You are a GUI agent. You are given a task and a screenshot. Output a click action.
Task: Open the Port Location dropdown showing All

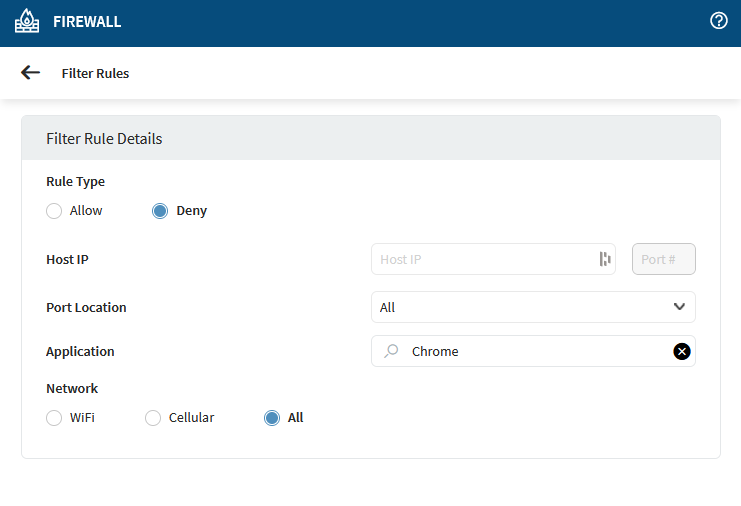[x=520, y=307]
